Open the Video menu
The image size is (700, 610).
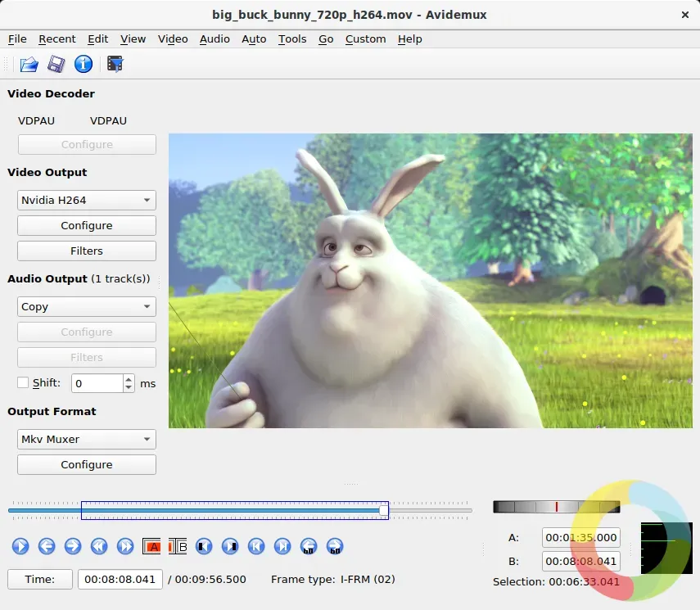[x=173, y=39]
